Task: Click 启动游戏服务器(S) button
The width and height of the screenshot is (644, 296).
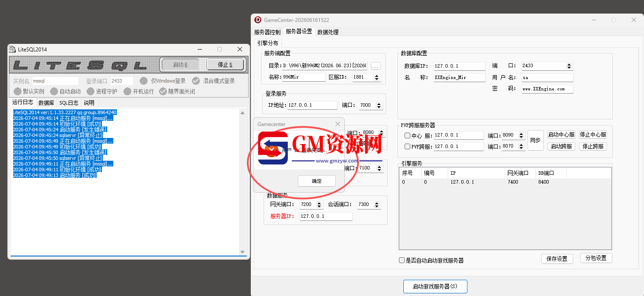Action: [435, 286]
